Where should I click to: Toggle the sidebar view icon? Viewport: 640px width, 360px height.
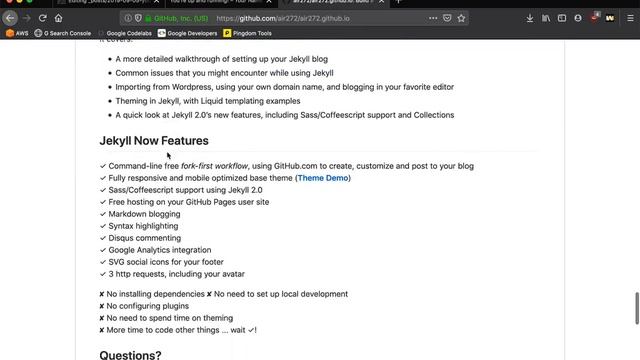click(562, 18)
